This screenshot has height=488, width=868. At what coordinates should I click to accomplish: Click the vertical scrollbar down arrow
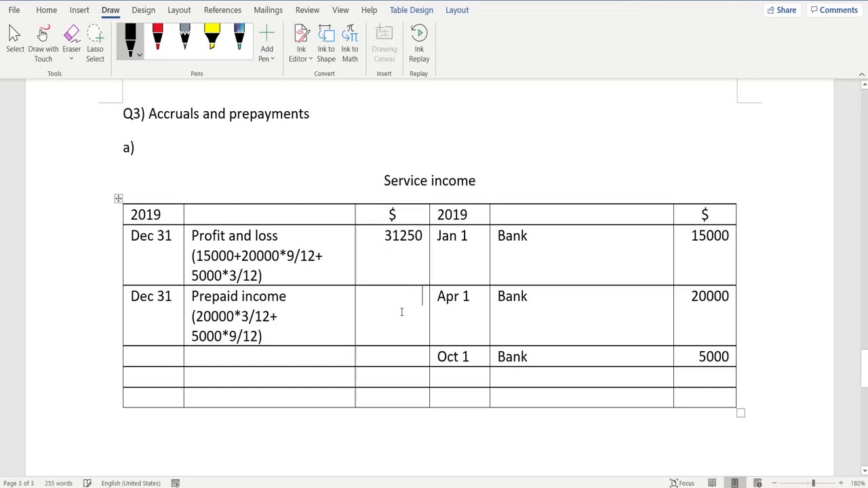(x=863, y=470)
